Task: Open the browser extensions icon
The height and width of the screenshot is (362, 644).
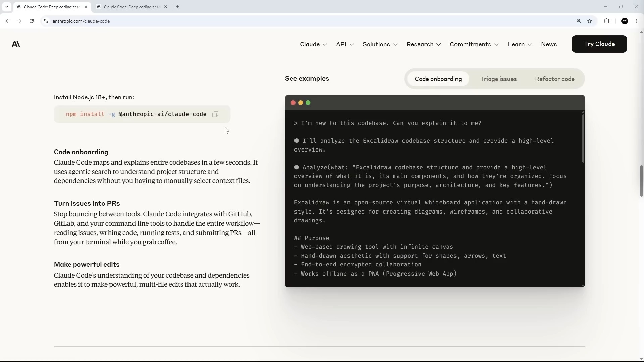Action: point(606,21)
